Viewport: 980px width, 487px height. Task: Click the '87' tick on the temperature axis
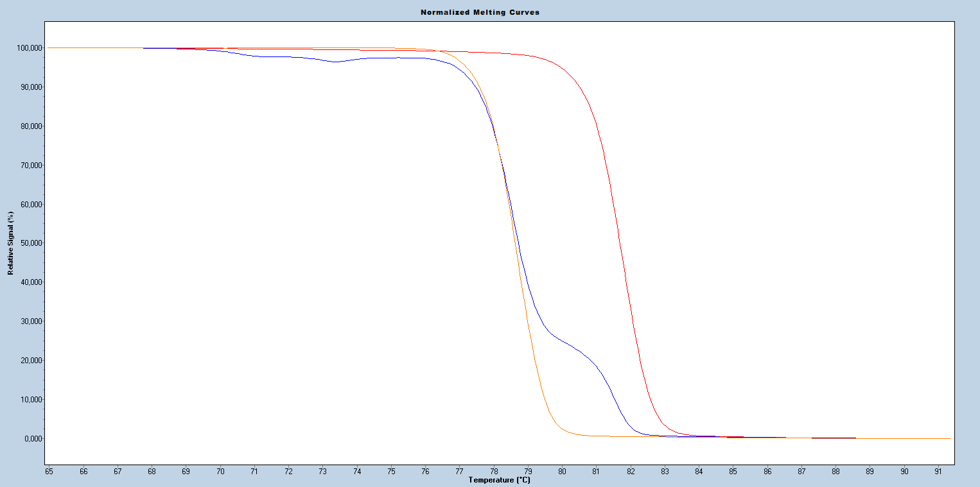point(801,472)
